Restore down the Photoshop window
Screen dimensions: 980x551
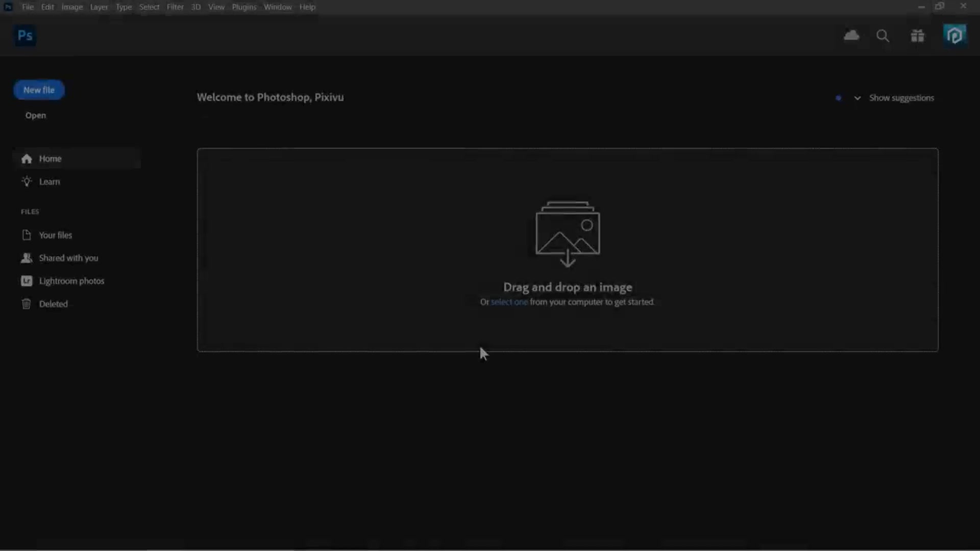click(940, 6)
